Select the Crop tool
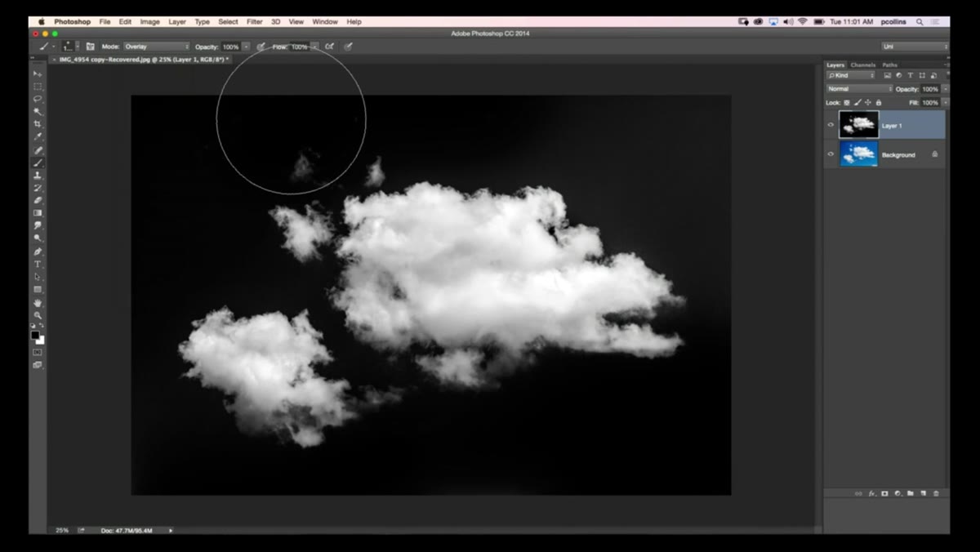This screenshot has width=980, height=552. tap(38, 124)
